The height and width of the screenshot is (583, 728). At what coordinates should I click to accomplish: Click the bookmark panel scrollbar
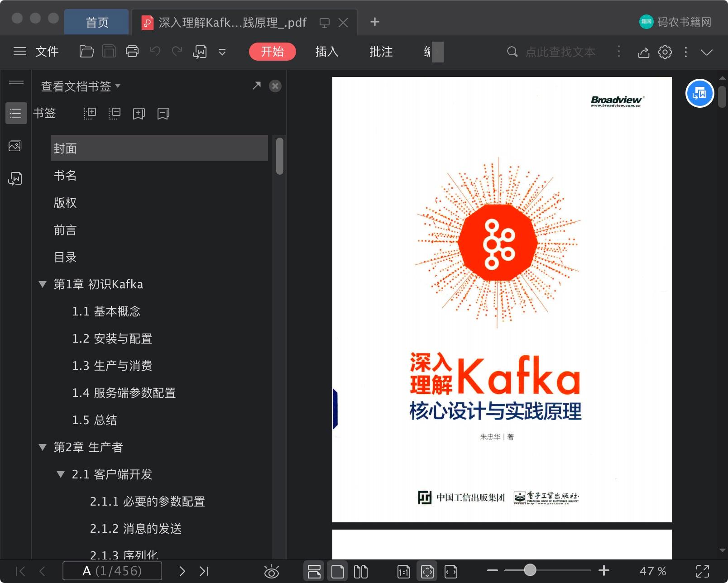280,156
